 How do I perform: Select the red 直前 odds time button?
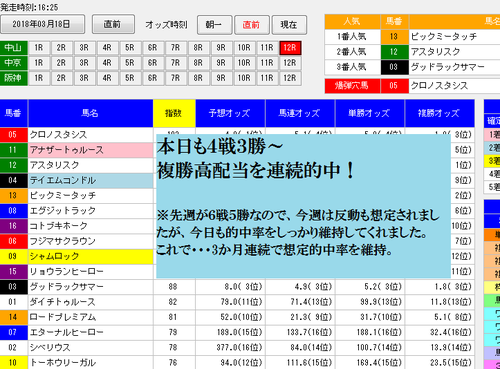click(252, 25)
